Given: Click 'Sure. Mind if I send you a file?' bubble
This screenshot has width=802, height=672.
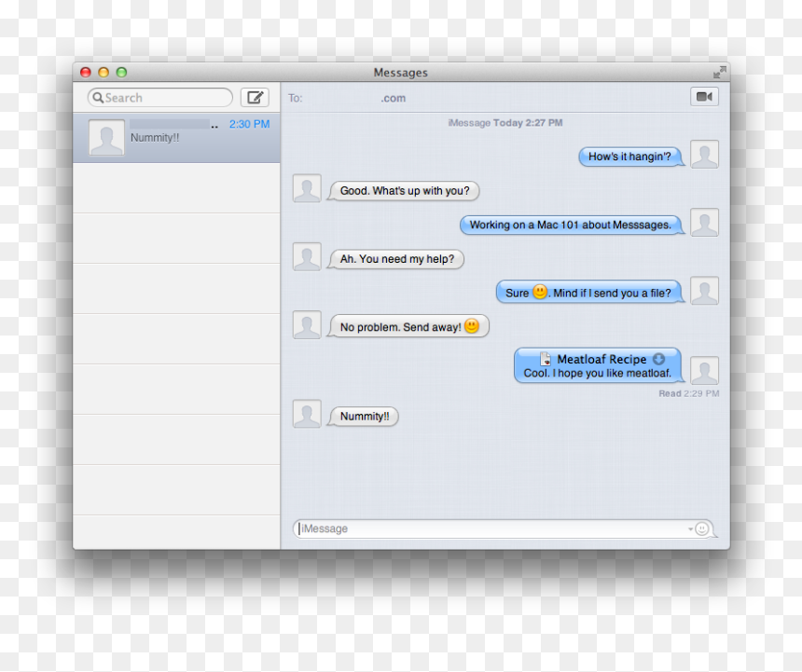Looking at the screenshot, I should click(589, 293).
